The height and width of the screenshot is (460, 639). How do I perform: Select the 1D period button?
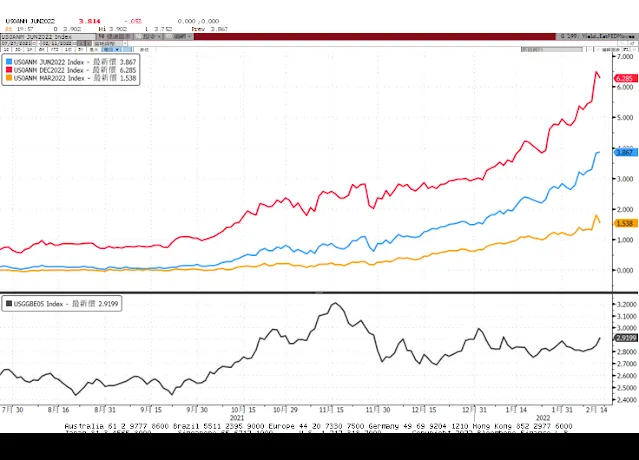point(6,49)
